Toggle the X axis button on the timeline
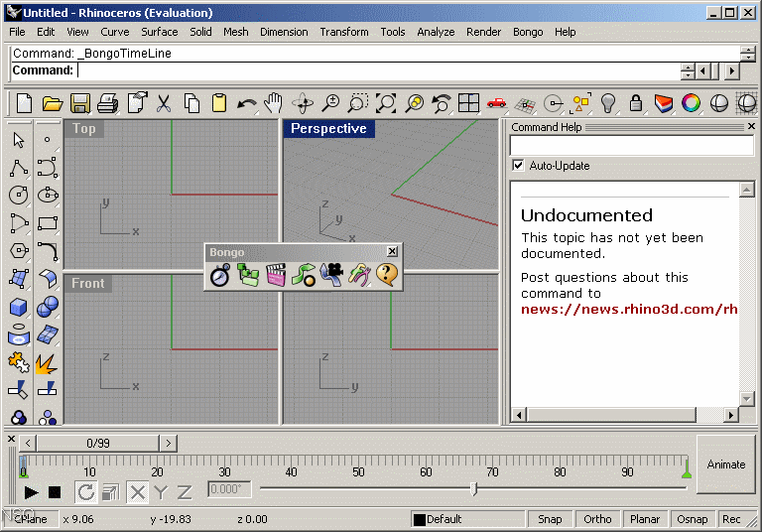The image size is (762, 532). pyautogui.click(x=138, y=492)
